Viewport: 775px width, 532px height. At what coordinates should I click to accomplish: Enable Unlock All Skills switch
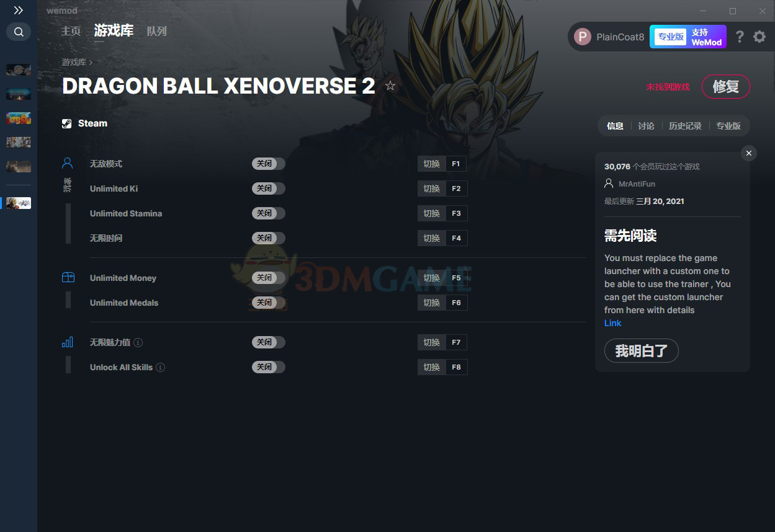(269, 367)
